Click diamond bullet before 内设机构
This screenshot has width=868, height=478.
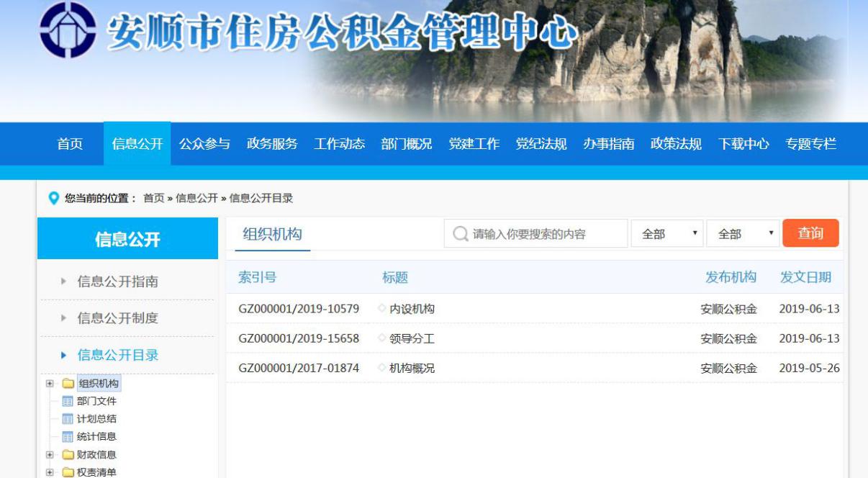382,309
